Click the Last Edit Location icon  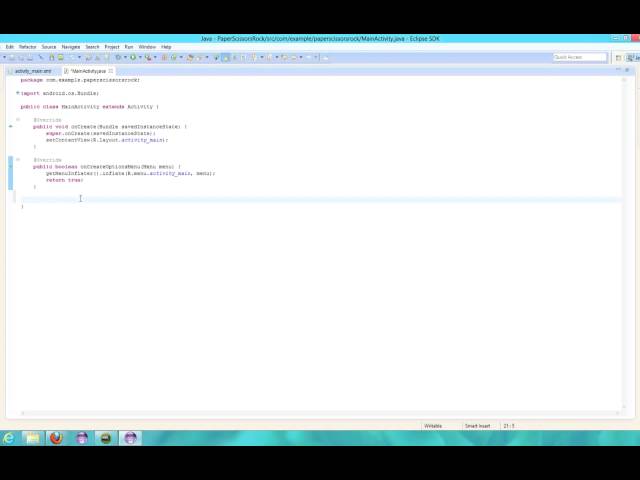(284, 58)
